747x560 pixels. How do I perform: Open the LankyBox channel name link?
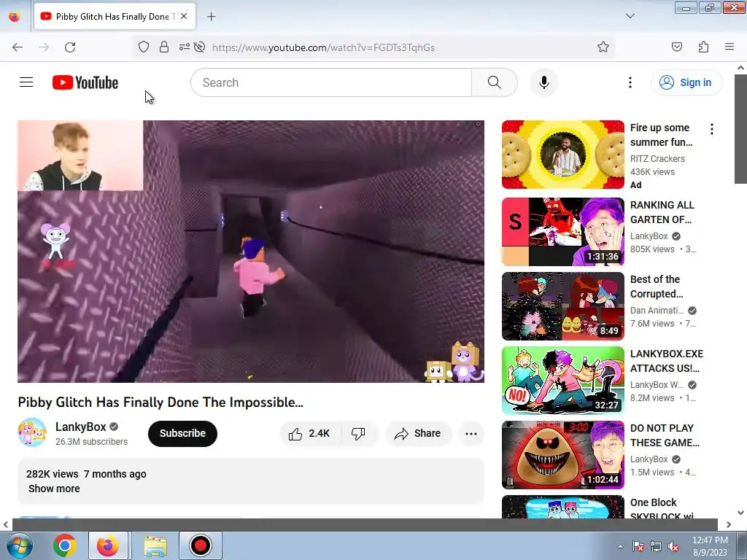coord(80,427)
